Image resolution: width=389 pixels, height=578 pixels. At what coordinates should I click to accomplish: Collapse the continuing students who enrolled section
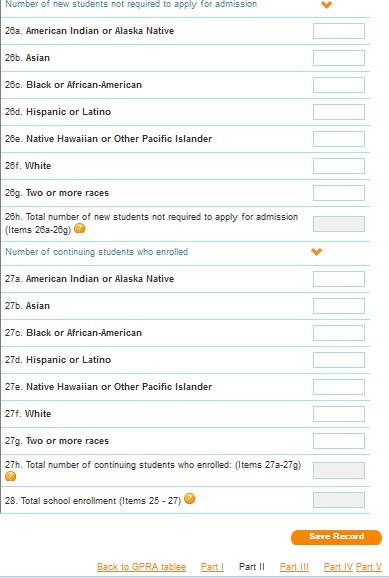317,252
